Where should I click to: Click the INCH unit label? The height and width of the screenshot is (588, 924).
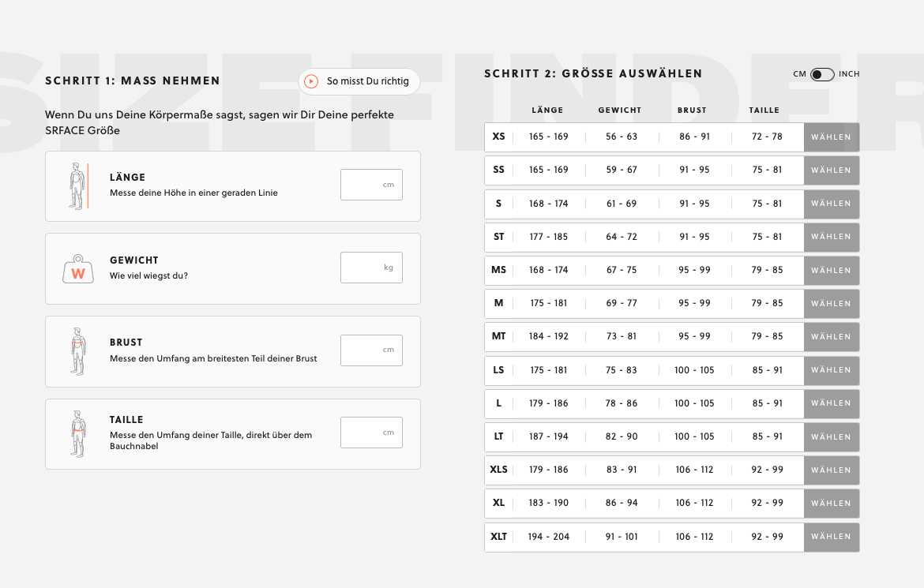point(849,74)
